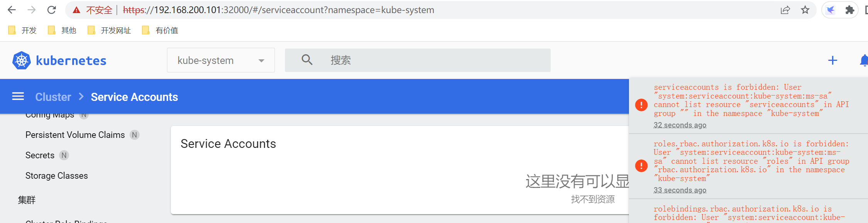Click inside the 搜索 search box

click(x=418, y=60)
